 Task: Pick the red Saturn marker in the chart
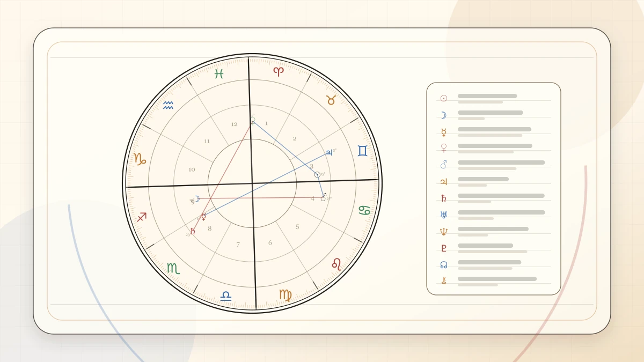[193, 231]
